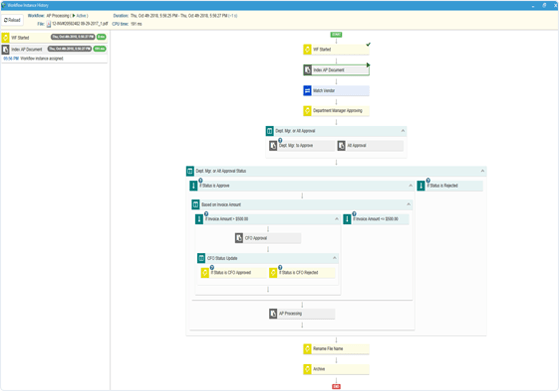Click the Index AP Document node icon
The image size is (560, 391).
click(x=308, y=70)
